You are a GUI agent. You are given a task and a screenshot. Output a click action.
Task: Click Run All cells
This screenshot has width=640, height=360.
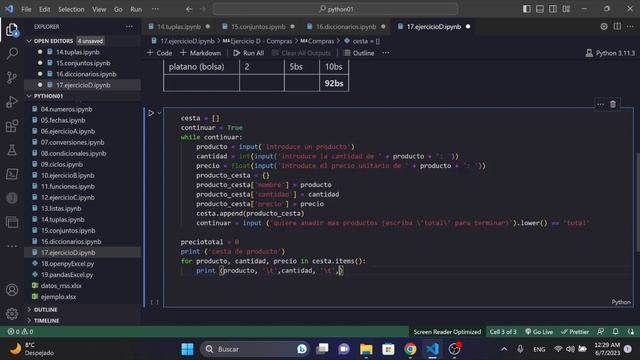[x=249, y=53]
